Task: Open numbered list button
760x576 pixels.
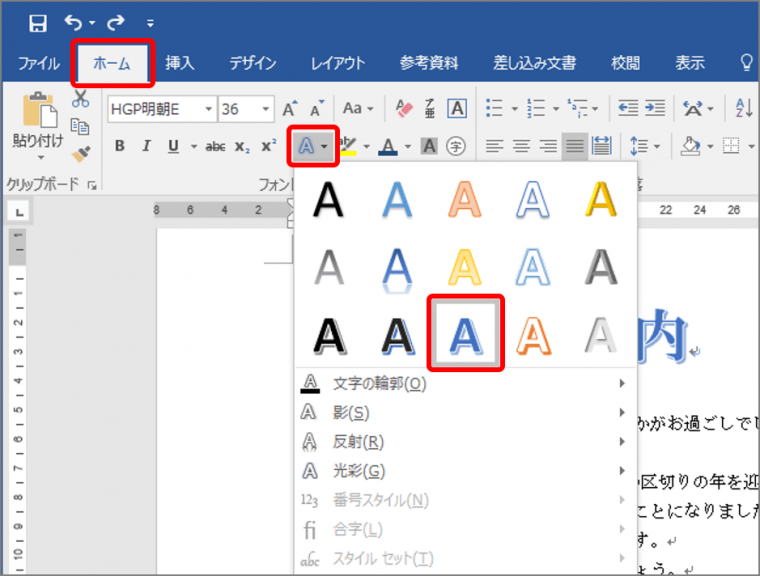Action: 536,108
